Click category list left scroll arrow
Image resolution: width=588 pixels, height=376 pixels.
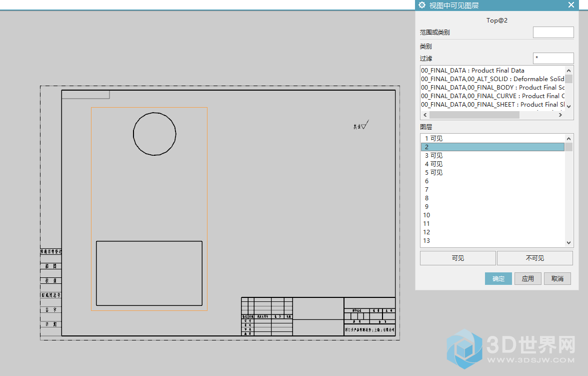pyautogui.click(x=425, y=115)
